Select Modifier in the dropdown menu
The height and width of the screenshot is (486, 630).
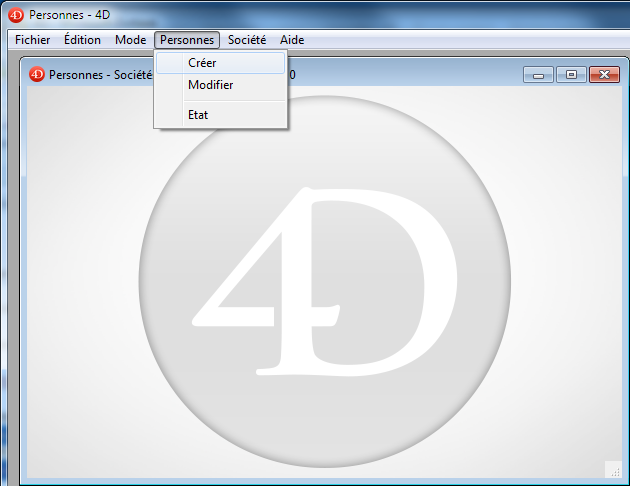(210, 85)
